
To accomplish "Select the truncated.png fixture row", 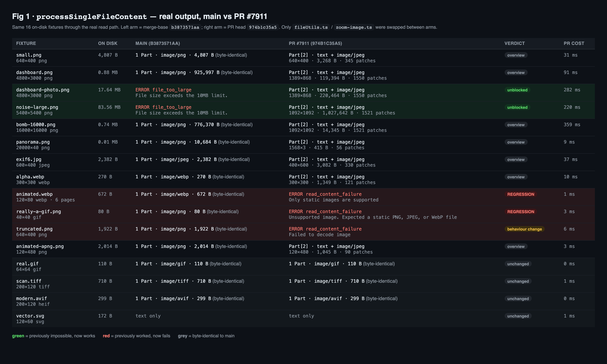I will point(303,232).
